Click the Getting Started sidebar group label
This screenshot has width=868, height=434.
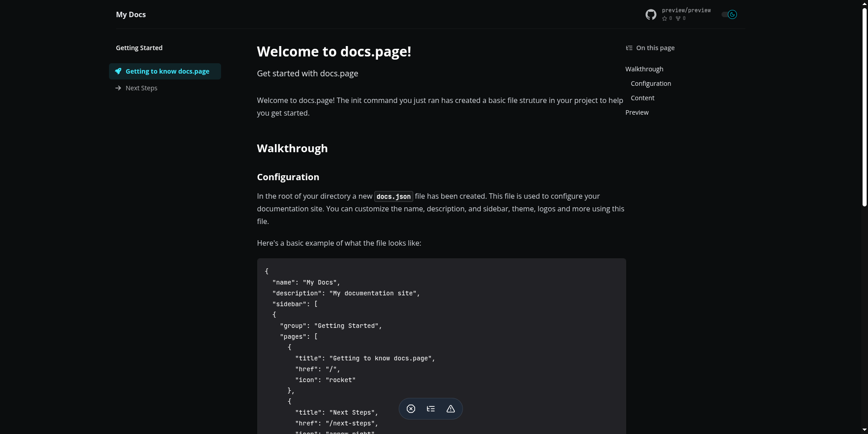pos(139,48)
